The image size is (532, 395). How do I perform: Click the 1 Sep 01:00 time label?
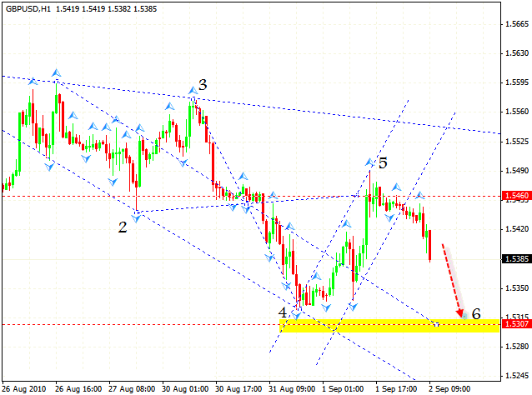pyautogui.click(x=343, y=388)
